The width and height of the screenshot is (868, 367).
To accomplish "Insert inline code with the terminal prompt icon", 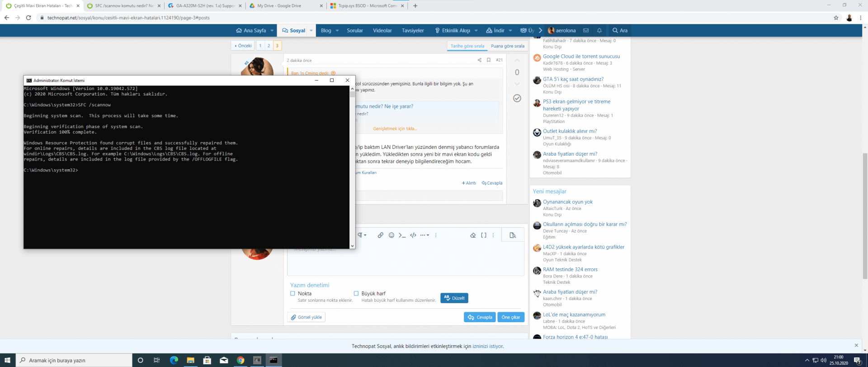I will 402,235.
